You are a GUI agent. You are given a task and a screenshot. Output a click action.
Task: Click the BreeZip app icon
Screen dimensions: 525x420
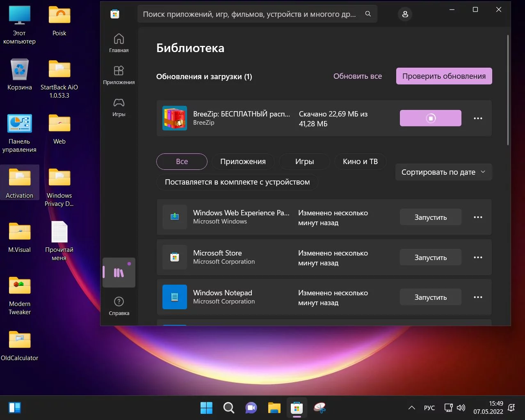click(x=175, y=118)
